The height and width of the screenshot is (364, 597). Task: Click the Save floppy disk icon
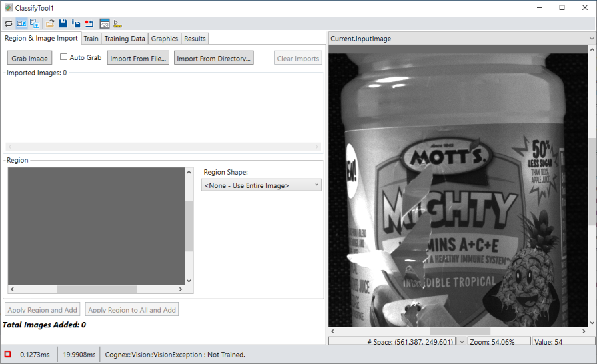(63, 23)
